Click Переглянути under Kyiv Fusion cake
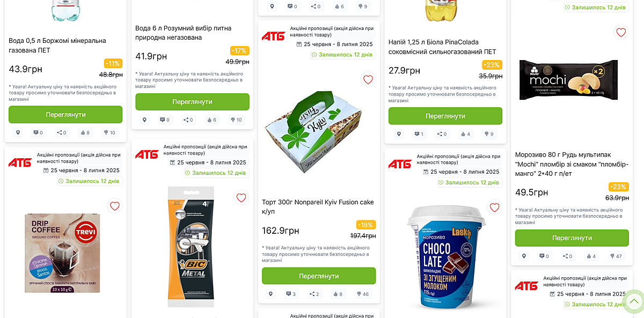 (x=319, y=276)
